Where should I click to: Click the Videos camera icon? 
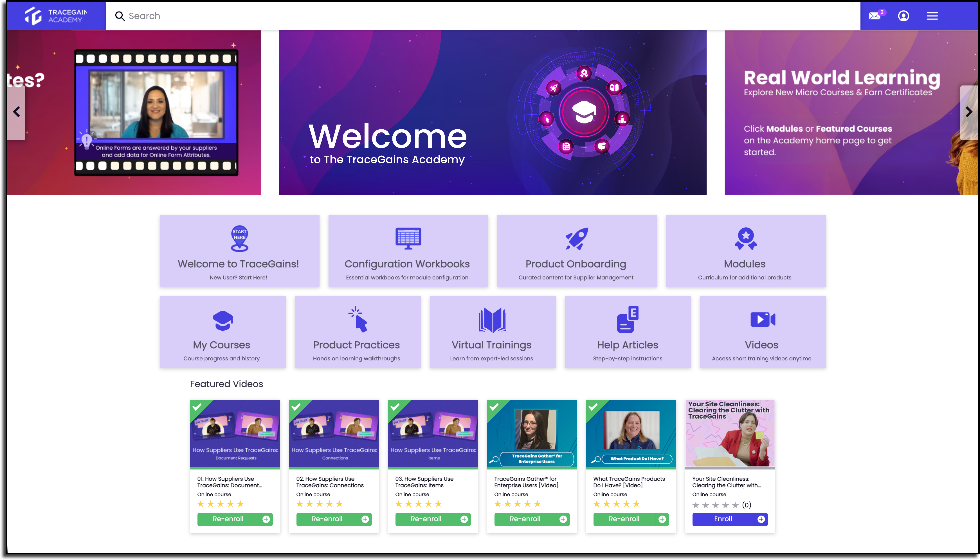(763, 319)
